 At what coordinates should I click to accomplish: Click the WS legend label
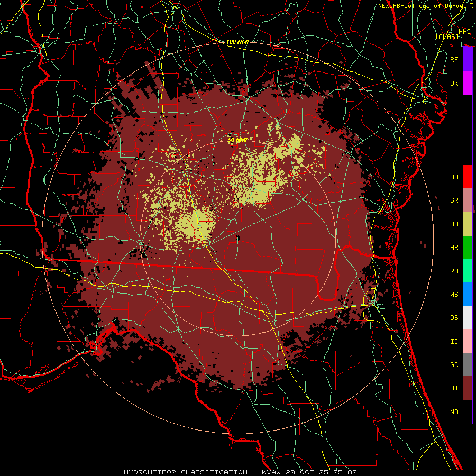click(454, 295)
